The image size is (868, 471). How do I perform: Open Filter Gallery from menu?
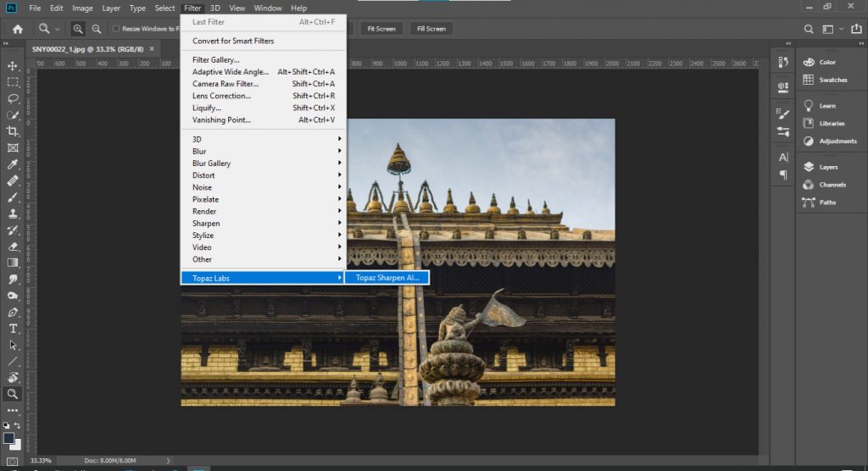pyautogui.click(x=264, y=60)
